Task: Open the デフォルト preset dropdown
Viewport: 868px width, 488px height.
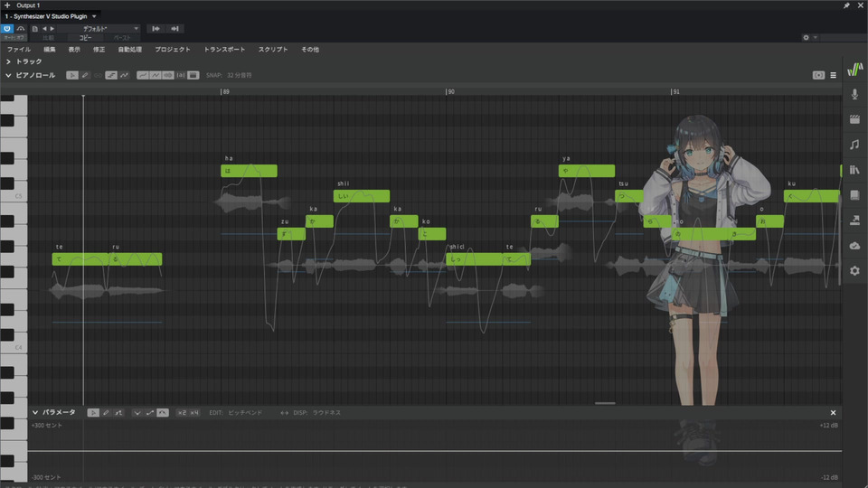Action: [x=98, y=28]
